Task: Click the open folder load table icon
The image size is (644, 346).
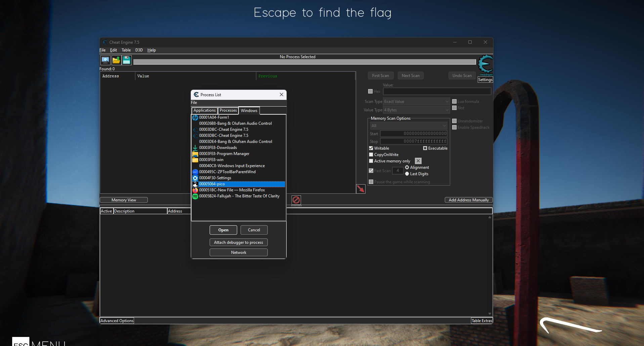Action: pyautogui.click(x=116, y=60)
